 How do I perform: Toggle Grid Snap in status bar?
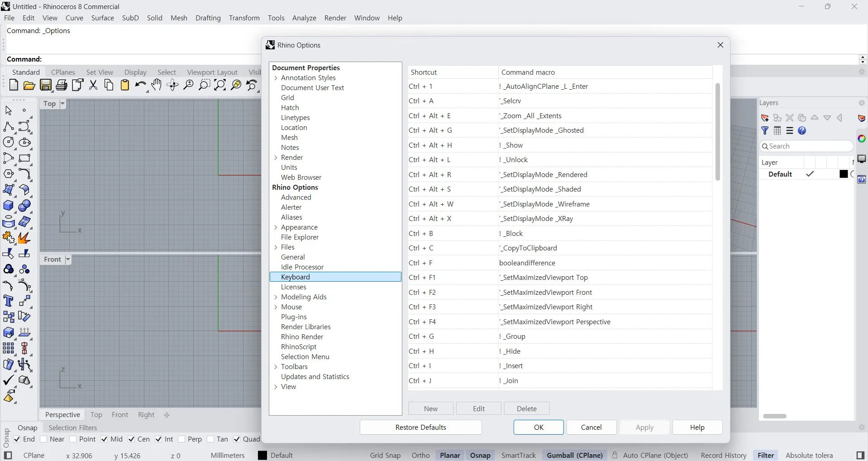[385, 456]
